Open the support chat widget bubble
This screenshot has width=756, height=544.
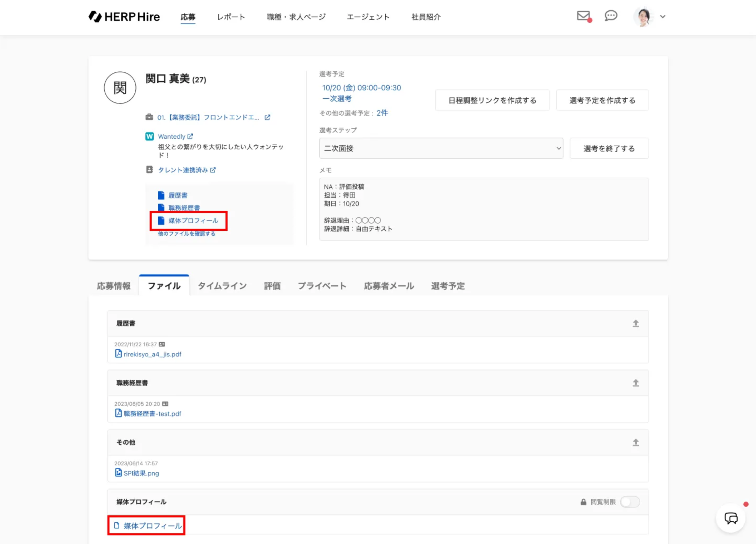point(731,518)
